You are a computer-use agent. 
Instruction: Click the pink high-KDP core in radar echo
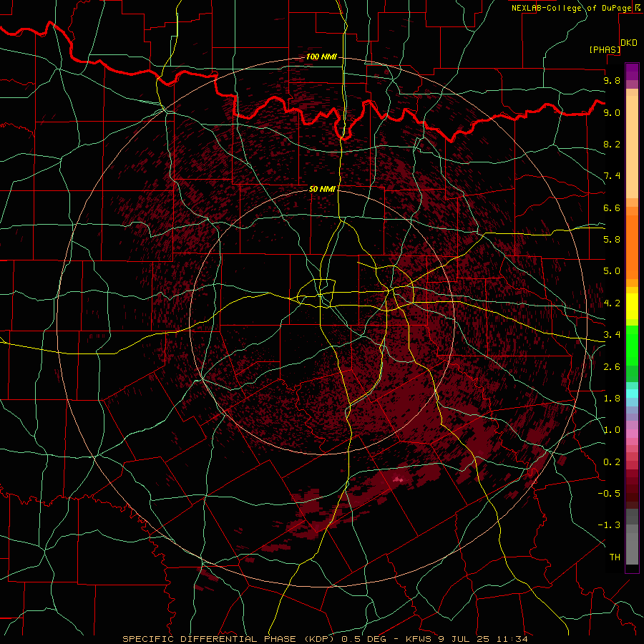pyautogui.click(x=398, y=479)
